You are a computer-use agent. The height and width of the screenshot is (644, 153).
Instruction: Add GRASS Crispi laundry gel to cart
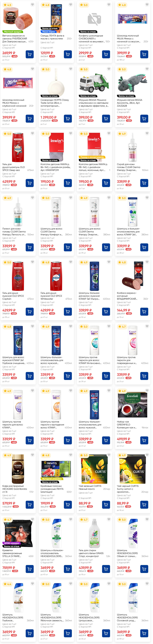click(106, 569)
